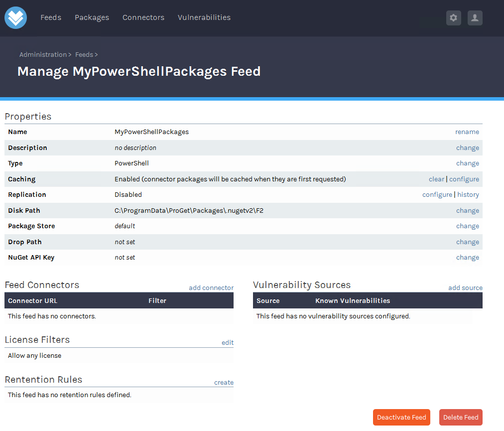Click the 'no description' value text
This screenshot has height=431, width=504.
[135, 147]
